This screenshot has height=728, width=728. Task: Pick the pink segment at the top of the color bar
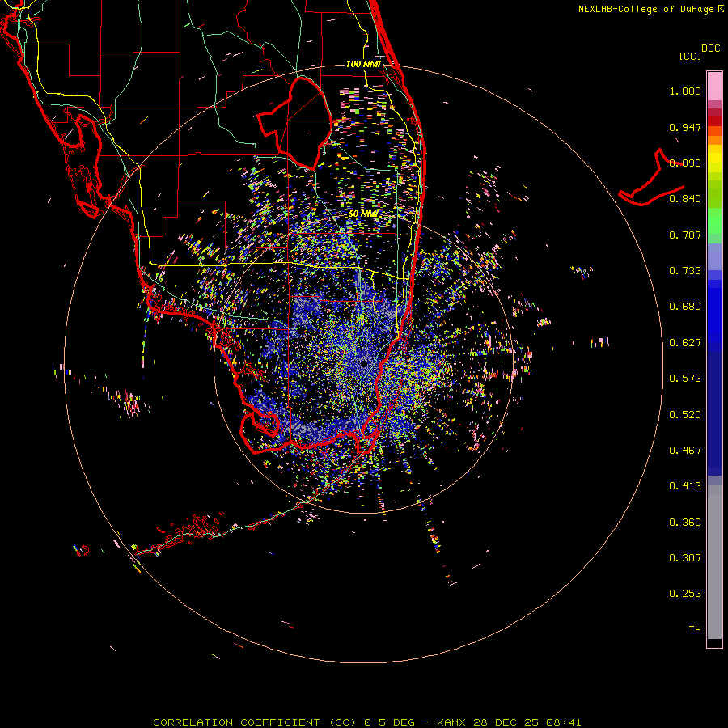pos(714,86)
